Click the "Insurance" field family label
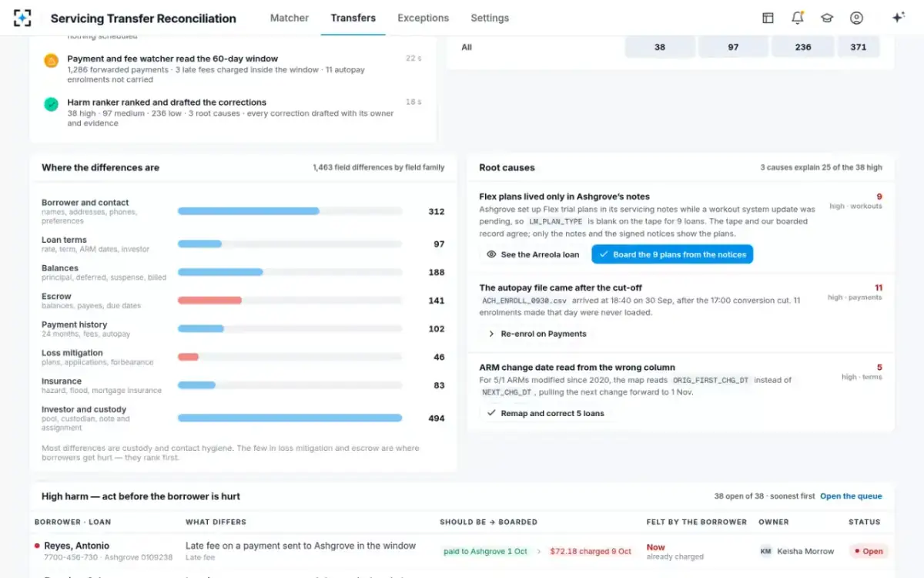This screenshot has height=578, width=924. (x=62, y=381)
